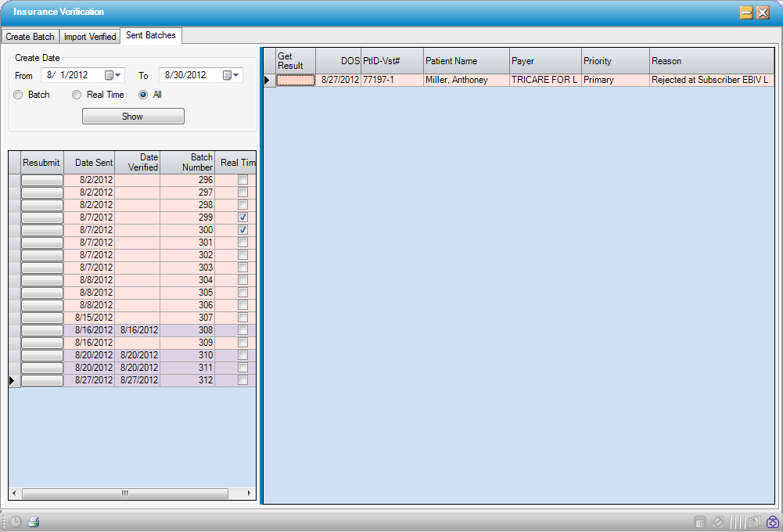Click the clock icon in the status bar

(16, 522)
